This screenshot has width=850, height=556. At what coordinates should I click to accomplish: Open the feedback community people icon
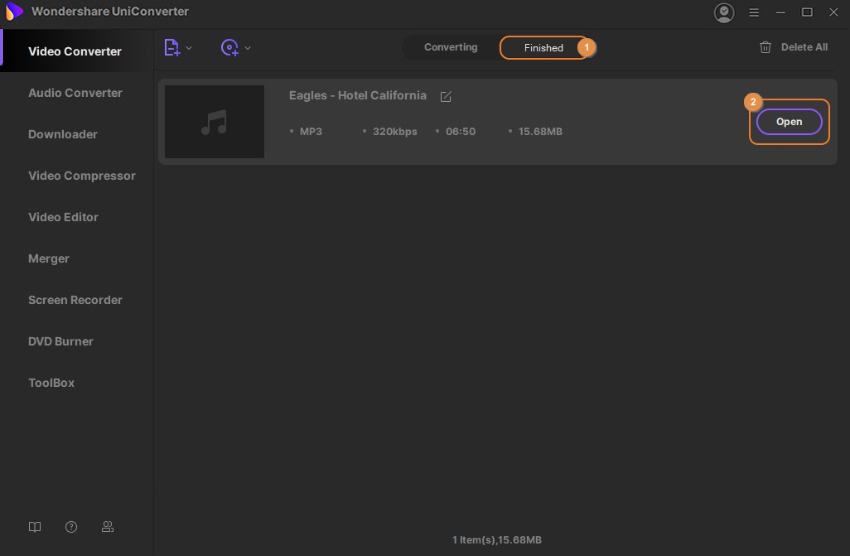107,527
